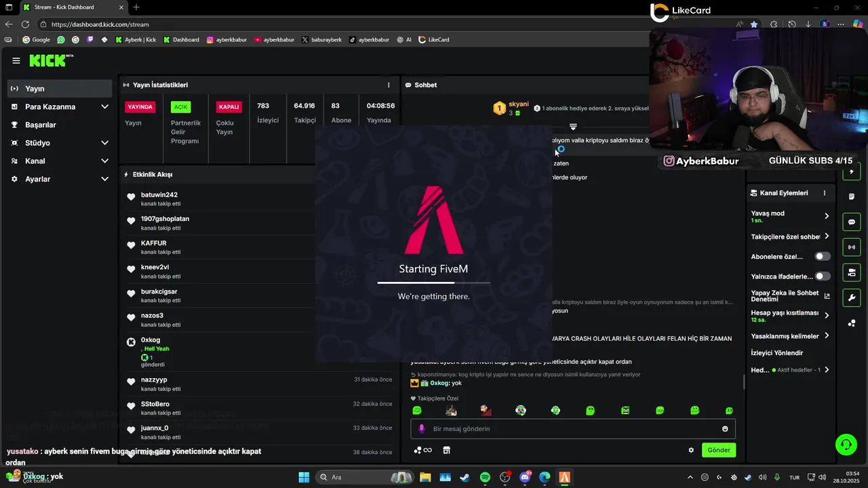The width and height of the screenshot is (868, 488).
Task: Open a new browser tab with the plus button
Action: point(136,7)
